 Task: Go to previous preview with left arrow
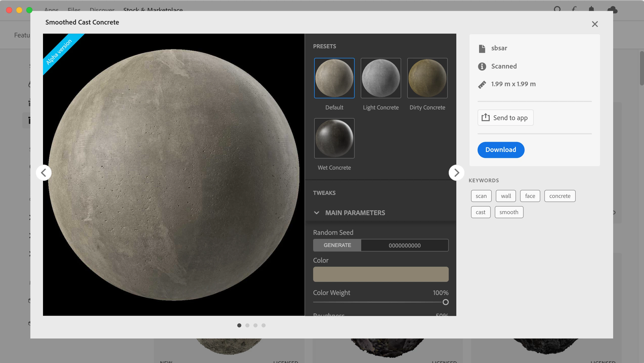click(x=44, y=173)
